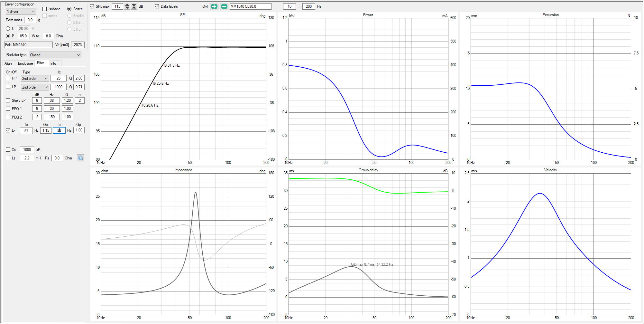
Task: Click the copy icon beside Rs Ohm
Action: 80,158
